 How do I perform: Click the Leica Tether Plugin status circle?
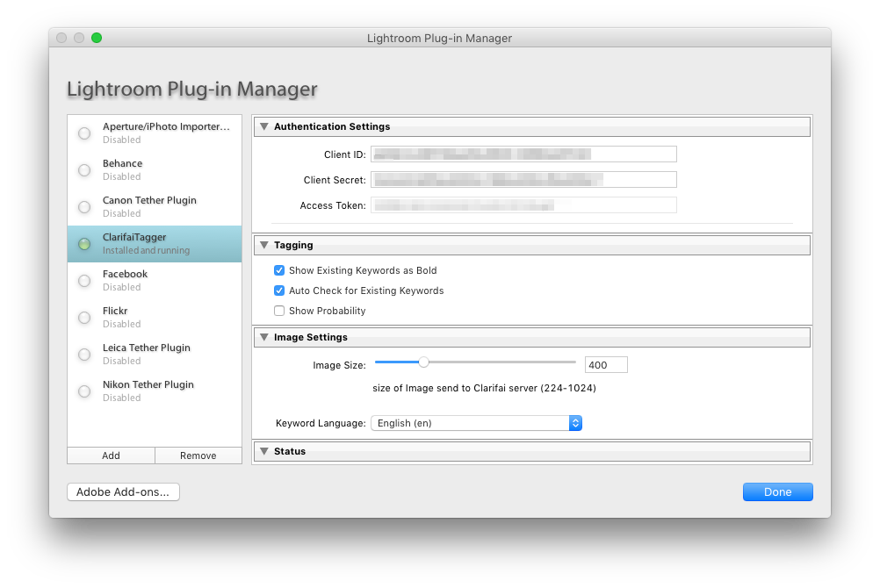coord(84,355)
